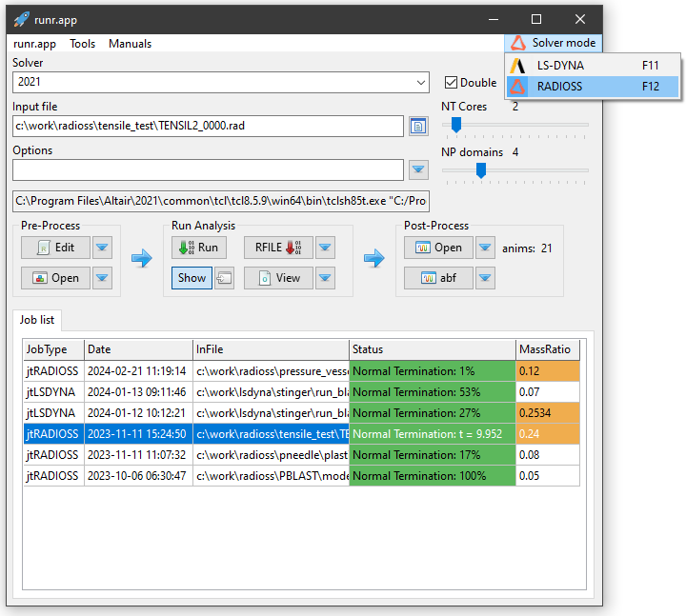The width and height of the screenshot is (686, 616).
Task: Click status cell 'Normal Termination: t = 9.952'
Action: coord(433,434)
